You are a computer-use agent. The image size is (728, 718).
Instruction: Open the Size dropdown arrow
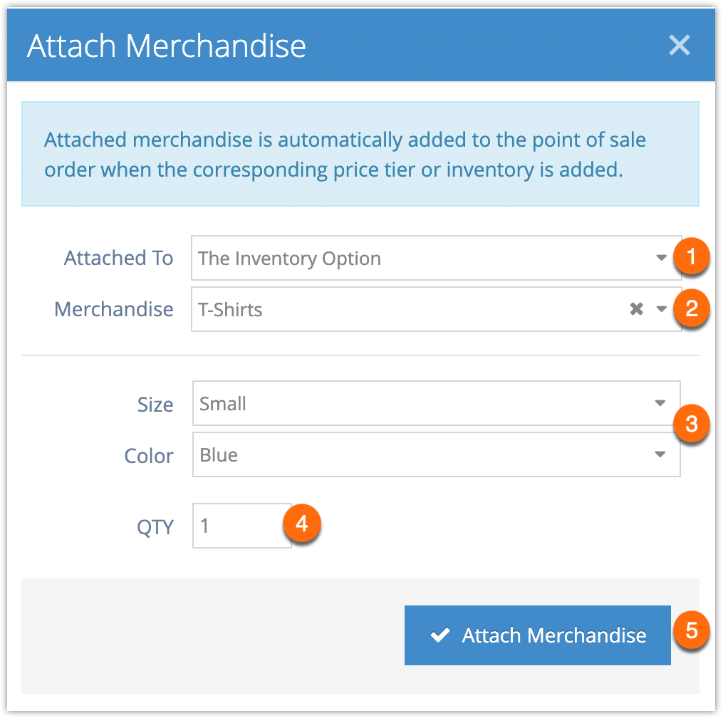660,403
